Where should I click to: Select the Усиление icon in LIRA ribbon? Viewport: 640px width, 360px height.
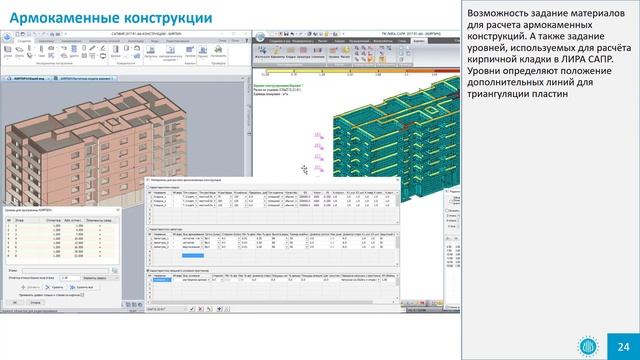click(x=318, y=53)
